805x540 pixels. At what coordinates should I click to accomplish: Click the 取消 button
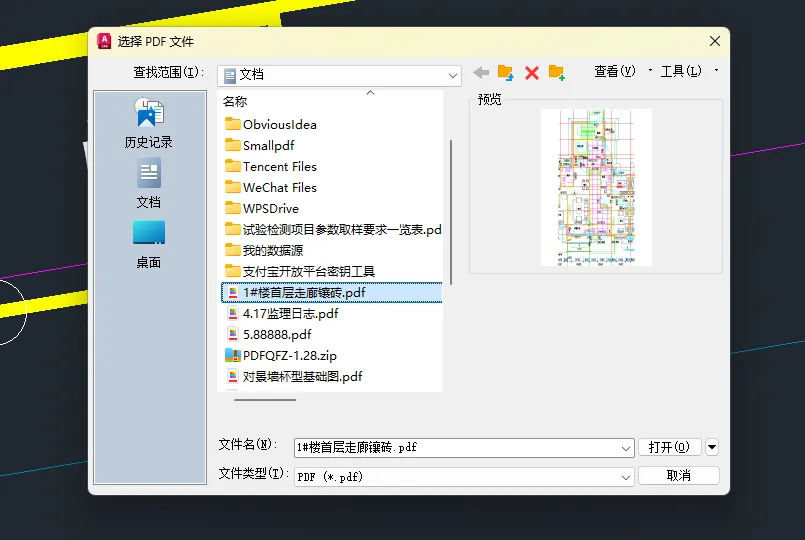point(679,475)
